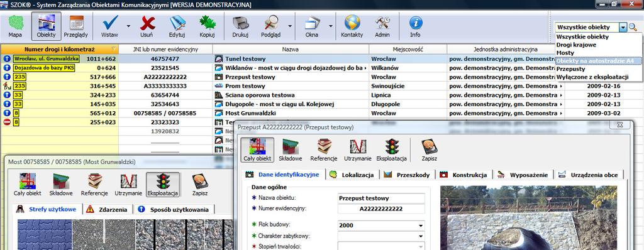The height and width of the screenshot is (250, 644).
Task: Click Cały obiekt in the Most window
Action: click(x=28, y=184)
